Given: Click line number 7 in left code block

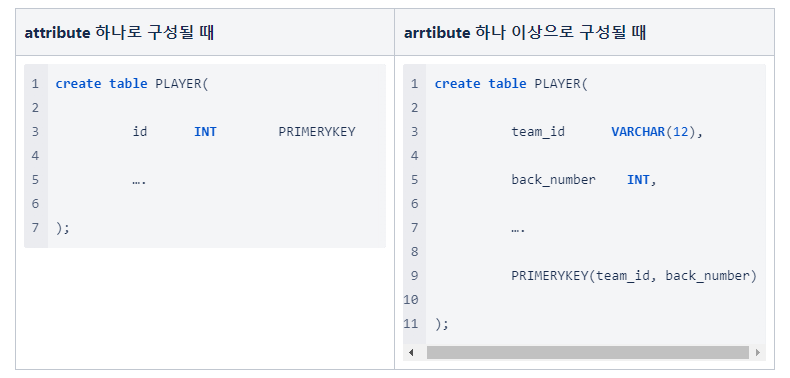Looking at the screenshot, I should (x=35, y=227).
